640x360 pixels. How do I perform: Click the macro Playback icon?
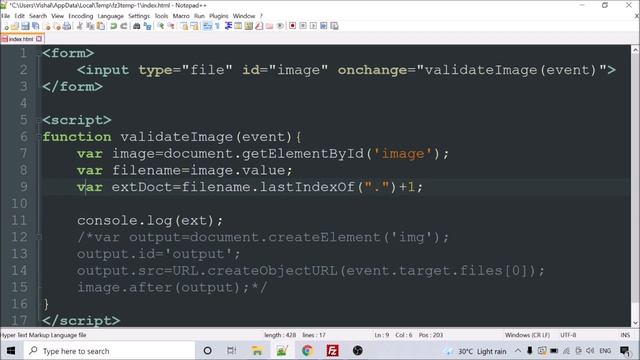(313, 26)
